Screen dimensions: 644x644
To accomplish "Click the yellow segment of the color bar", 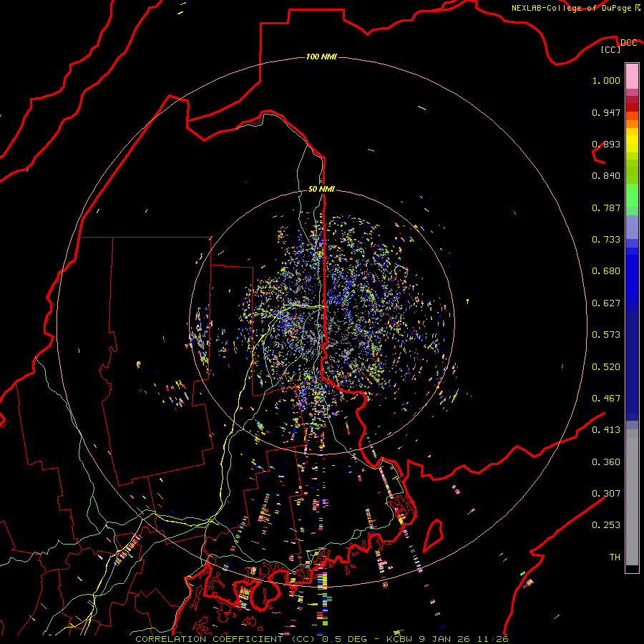I will tap(632, 140).
